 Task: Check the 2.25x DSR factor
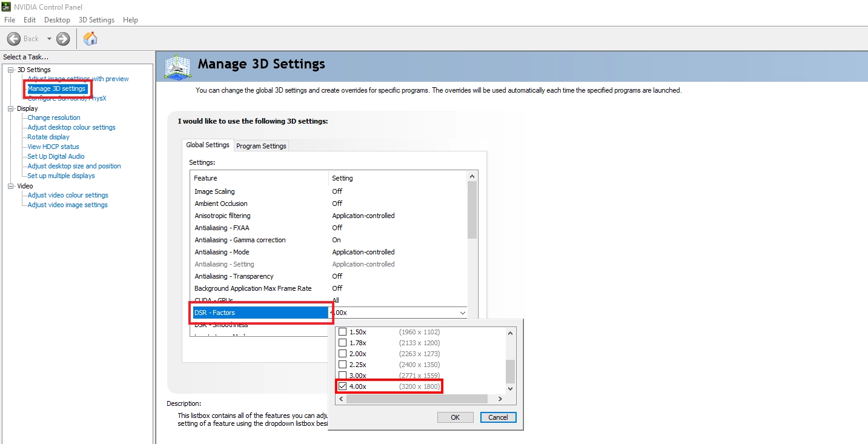coord(342,365)
